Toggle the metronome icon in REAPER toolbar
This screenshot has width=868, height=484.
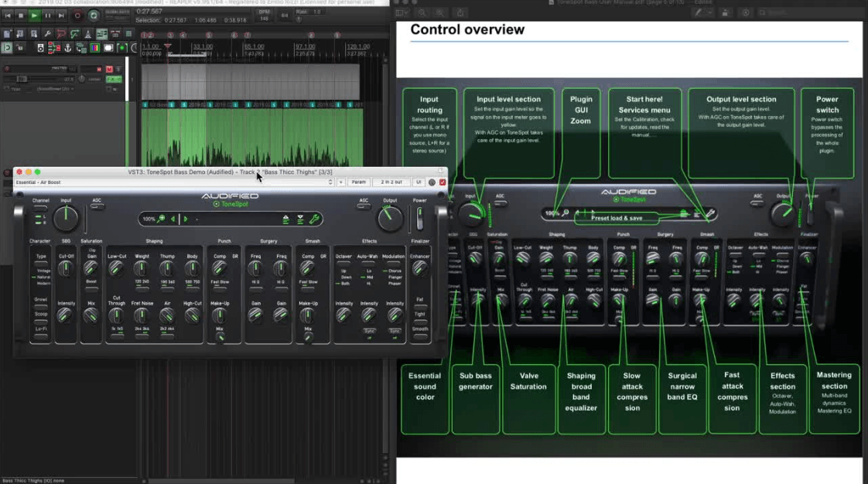88,34
